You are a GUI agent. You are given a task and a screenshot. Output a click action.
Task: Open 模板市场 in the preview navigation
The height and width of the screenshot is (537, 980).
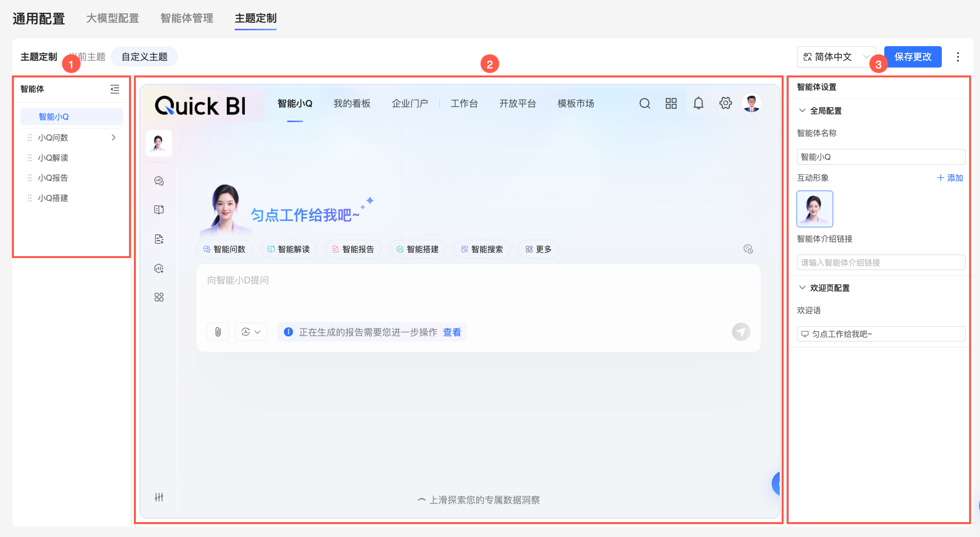click(576, 103)
